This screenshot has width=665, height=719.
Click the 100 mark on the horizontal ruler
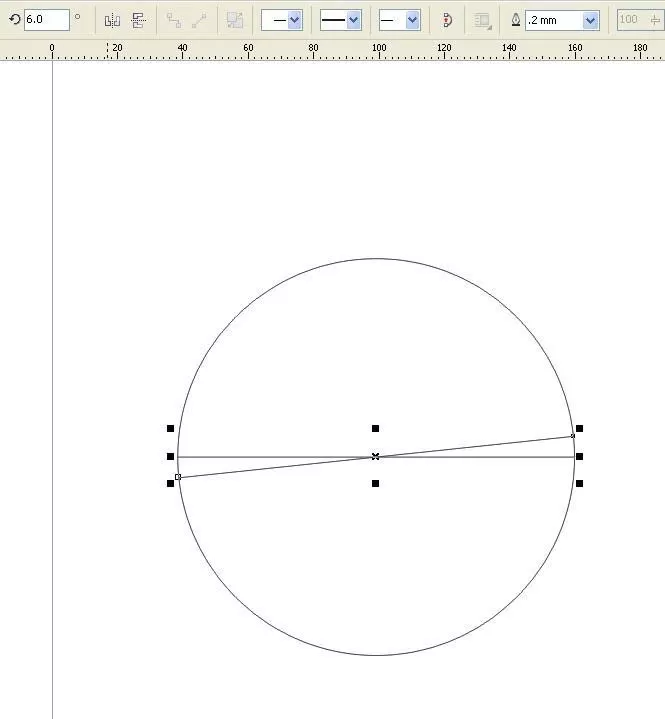point(379,48)
